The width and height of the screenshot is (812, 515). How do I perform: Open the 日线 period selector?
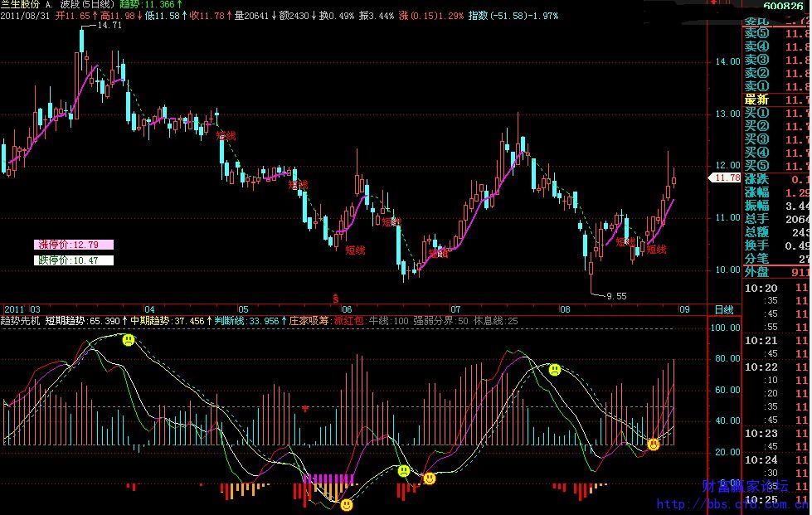[x=724, y=309]
